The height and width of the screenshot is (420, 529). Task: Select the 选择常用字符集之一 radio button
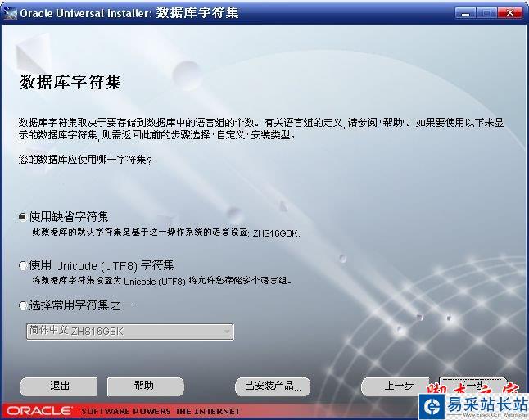(23, 305)
